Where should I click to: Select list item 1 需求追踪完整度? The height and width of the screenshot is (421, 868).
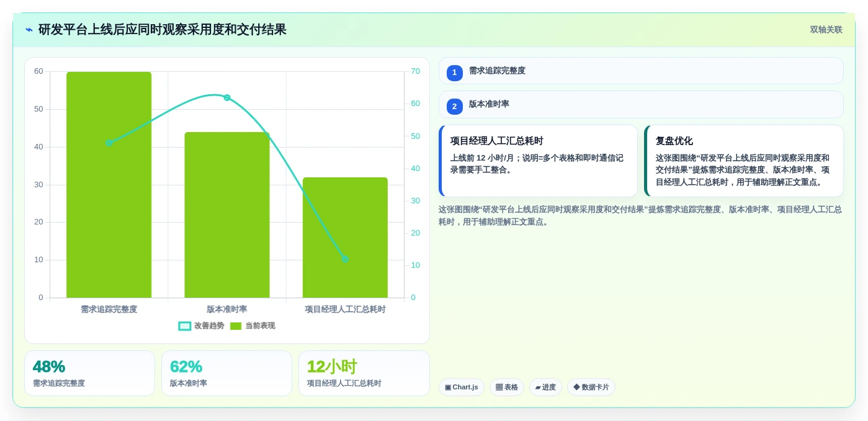(x=641, y=71)
